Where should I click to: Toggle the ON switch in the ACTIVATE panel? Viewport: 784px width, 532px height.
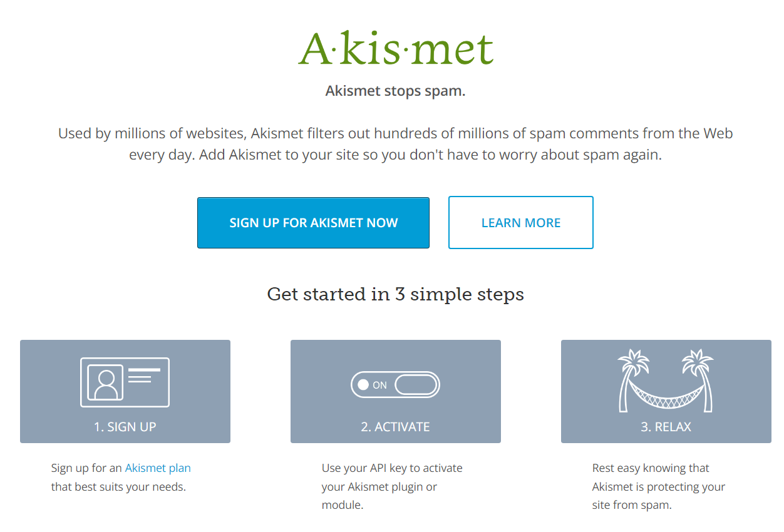[x=395, y=384]
